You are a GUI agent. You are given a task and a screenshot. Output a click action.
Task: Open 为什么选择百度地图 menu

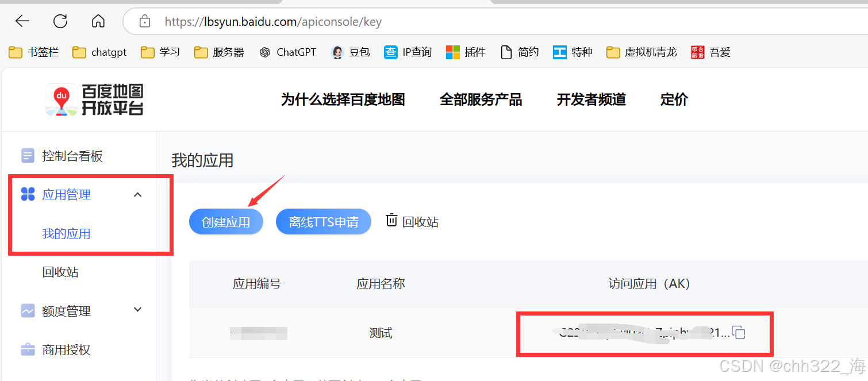343,99
